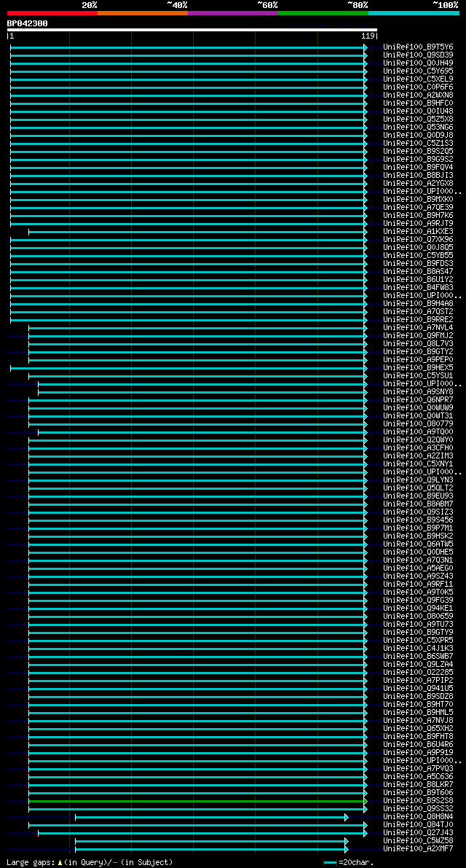This screenshot has width=466, height=868.
Task: Select the UniRef100_C5YB55 label
Action: (418, 256)
